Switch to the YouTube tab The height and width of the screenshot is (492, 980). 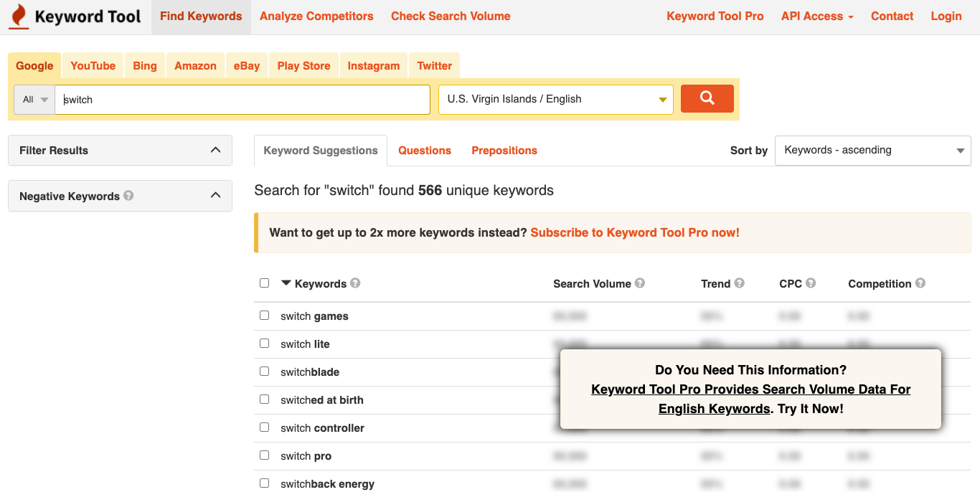click(93, 65)
